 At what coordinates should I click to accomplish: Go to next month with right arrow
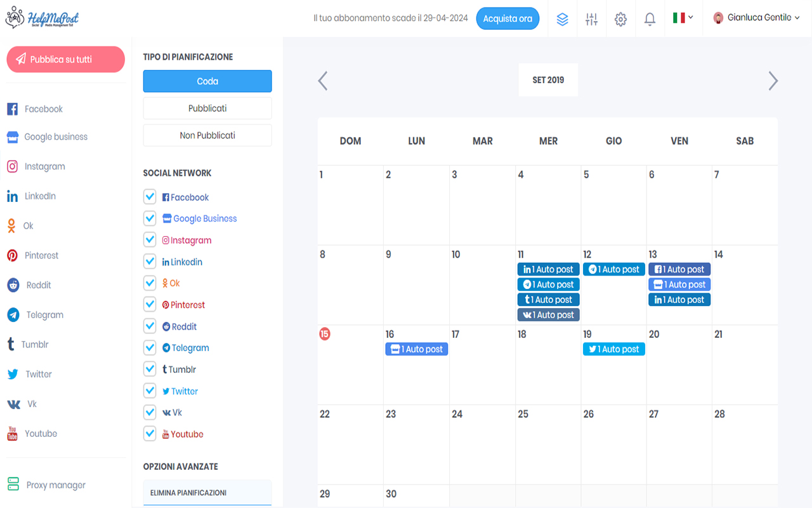click(x=773, y=81)
